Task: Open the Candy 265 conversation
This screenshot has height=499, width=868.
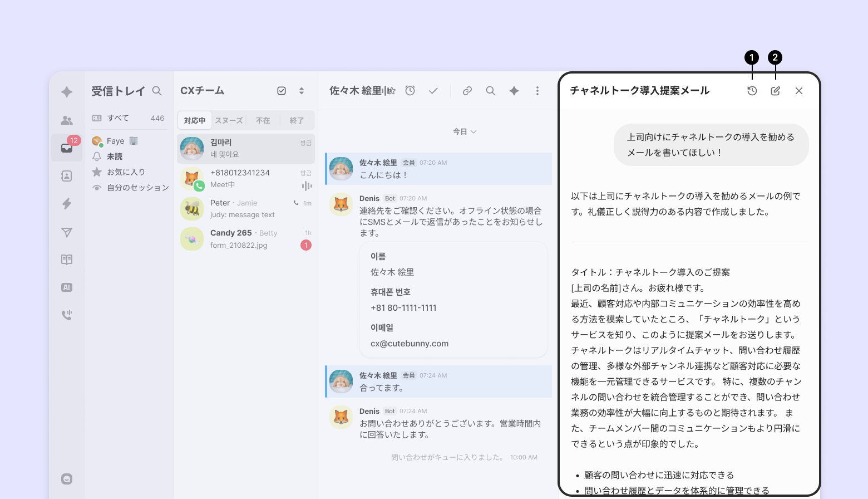Action: (x=246, y=239)
